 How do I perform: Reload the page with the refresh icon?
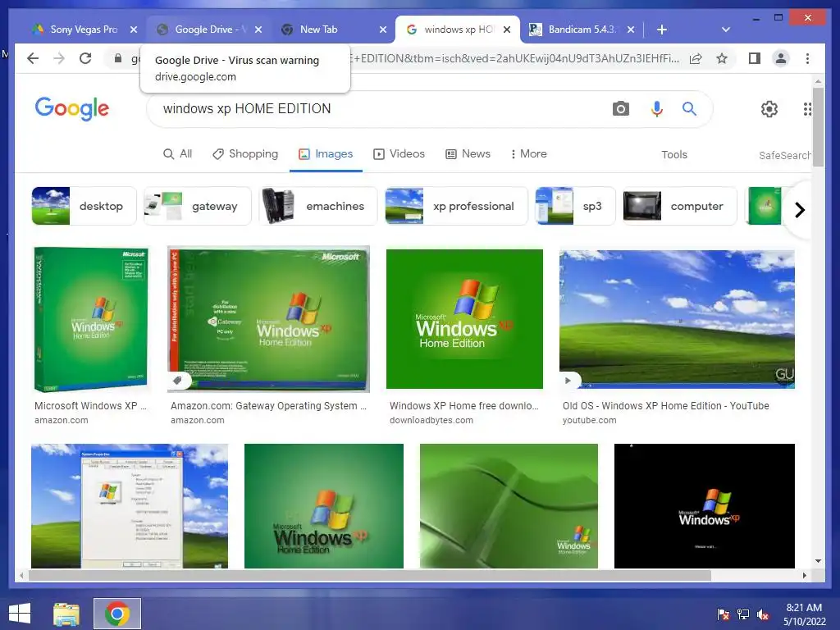tap(85, 58)
